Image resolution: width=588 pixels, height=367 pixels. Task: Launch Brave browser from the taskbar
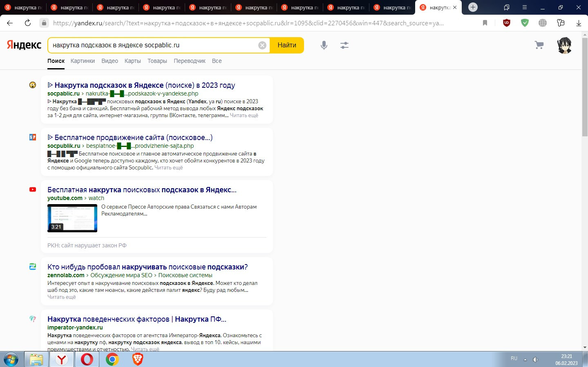138,359
